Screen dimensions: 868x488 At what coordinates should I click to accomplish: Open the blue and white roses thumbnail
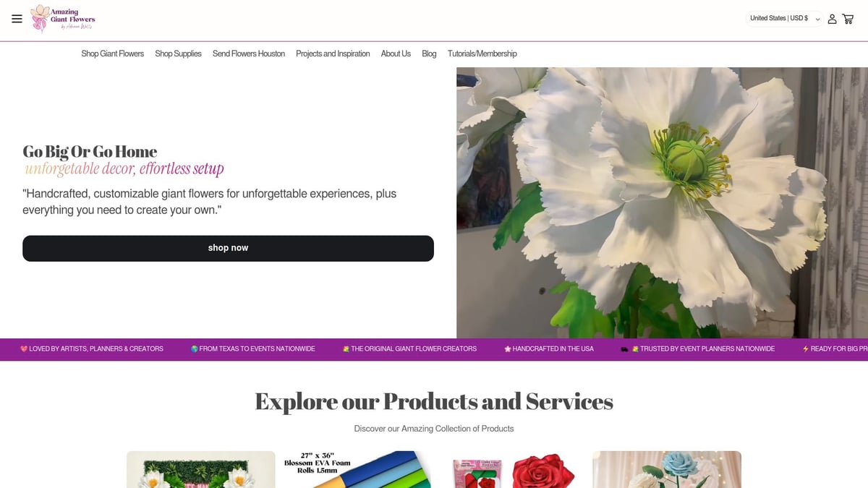point(667,469)
